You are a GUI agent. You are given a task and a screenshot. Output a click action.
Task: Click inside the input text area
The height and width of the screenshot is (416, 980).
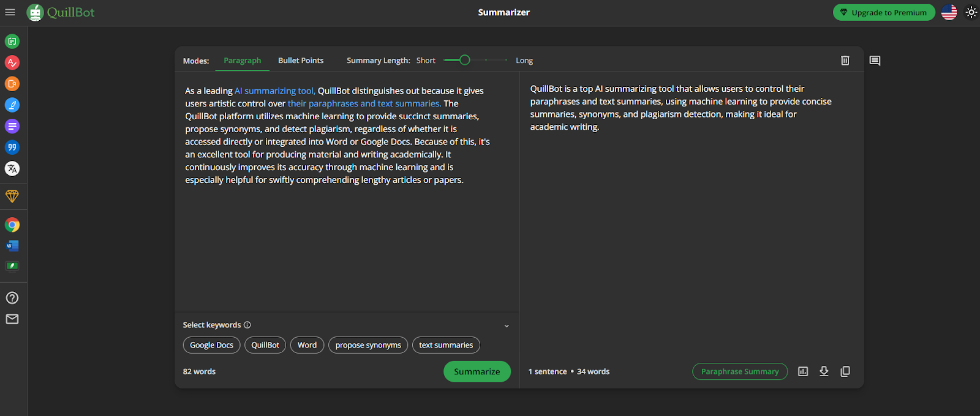click(x=347, y=193)
